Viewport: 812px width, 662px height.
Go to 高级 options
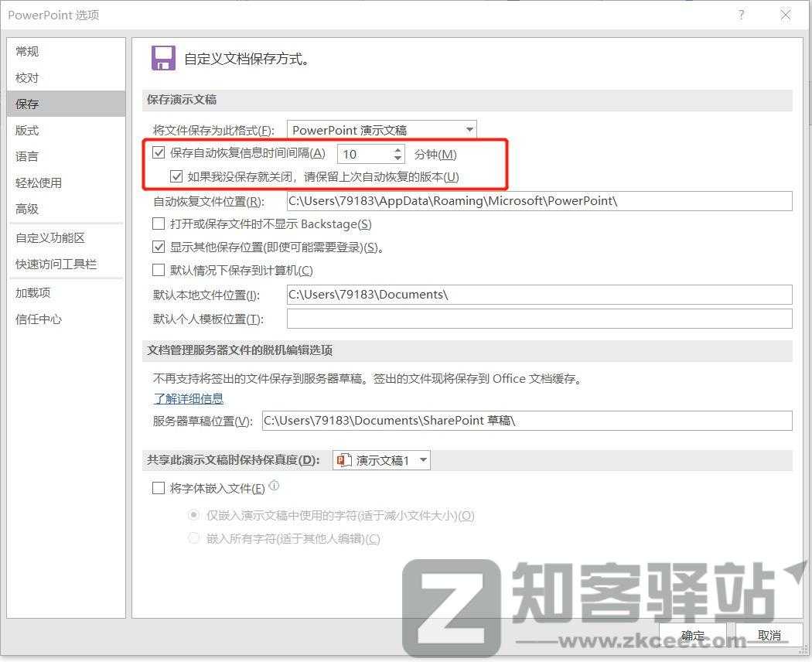point(27,209)
